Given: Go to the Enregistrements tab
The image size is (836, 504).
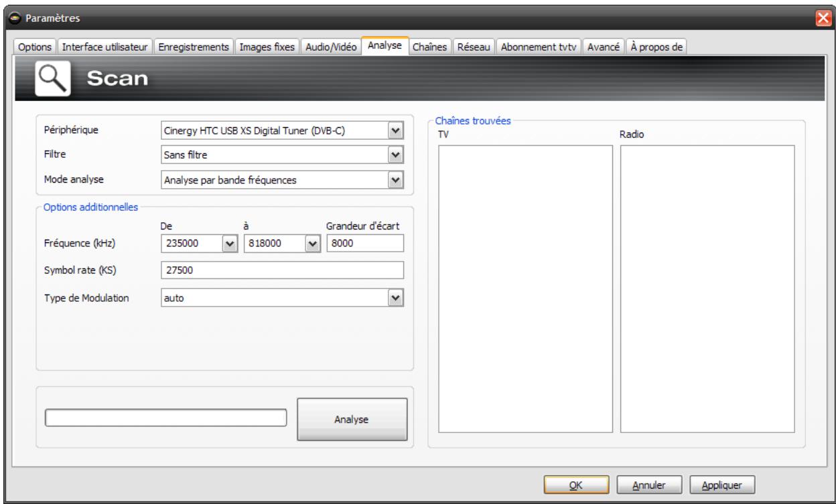Looking at the screenshot, I should (195, 48).
